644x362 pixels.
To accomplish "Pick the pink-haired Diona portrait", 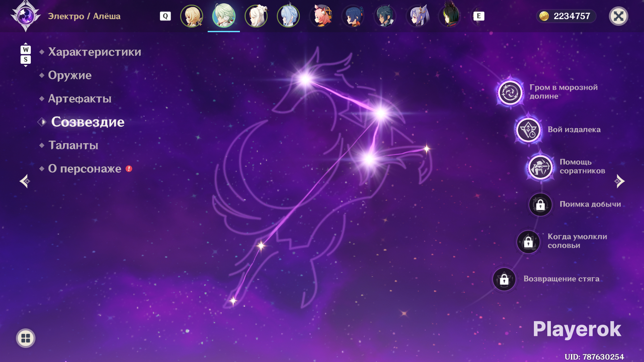I will pos(321,16).
